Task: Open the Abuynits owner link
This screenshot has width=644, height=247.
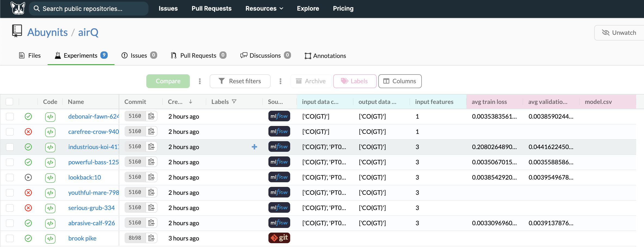Action: [47, 32]
